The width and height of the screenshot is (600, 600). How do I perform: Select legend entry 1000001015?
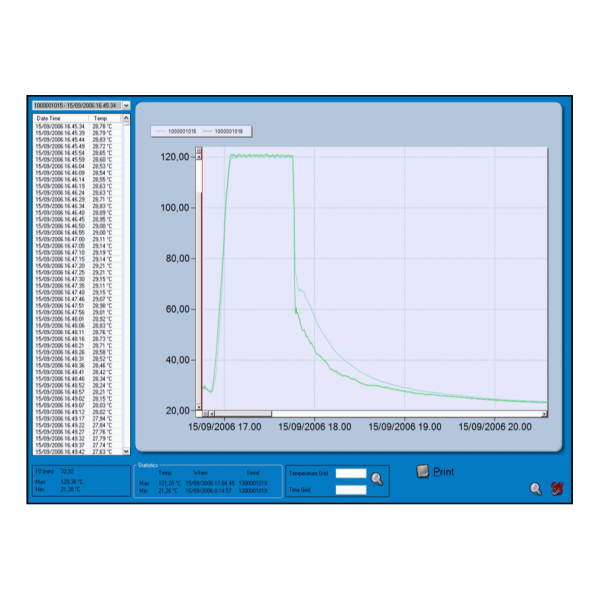click(176, 131)
